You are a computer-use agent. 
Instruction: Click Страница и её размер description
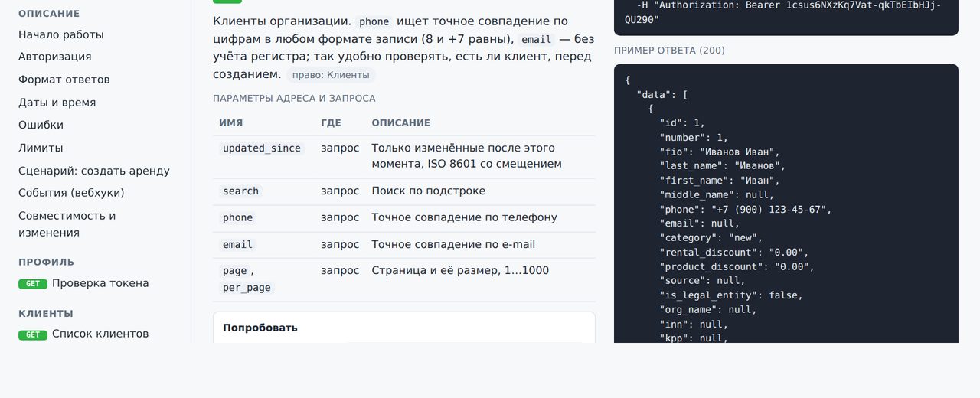pos(460,270)
